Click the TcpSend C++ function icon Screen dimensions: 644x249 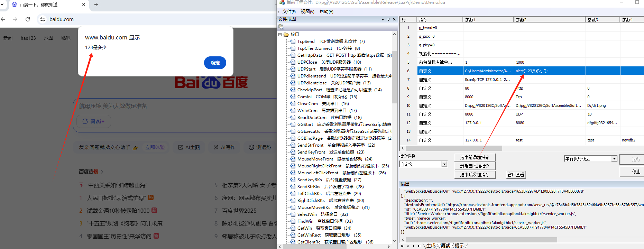(293, 41)
